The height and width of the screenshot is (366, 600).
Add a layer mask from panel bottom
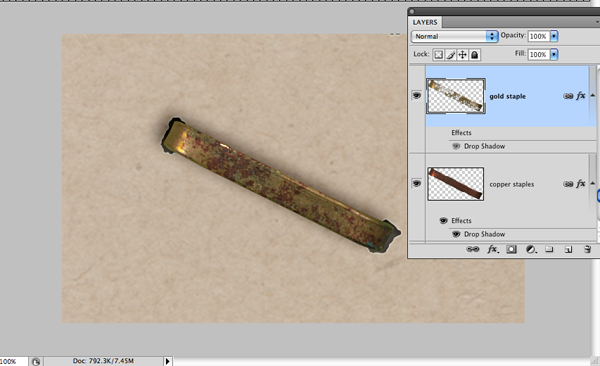(512, 250)
